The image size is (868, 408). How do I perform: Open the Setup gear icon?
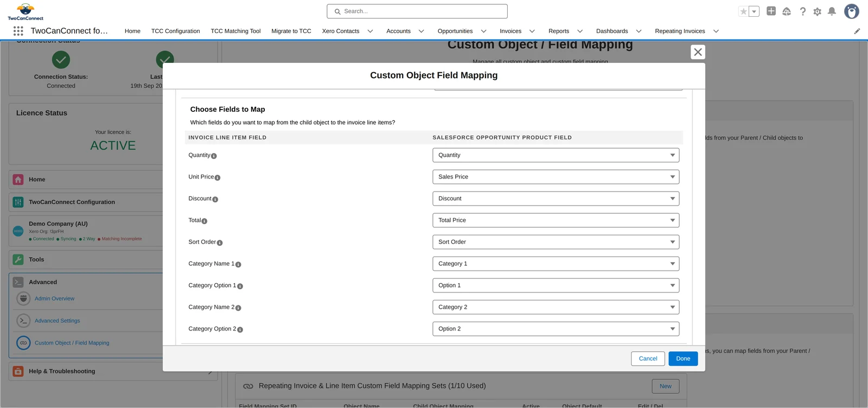pos(817,11)
